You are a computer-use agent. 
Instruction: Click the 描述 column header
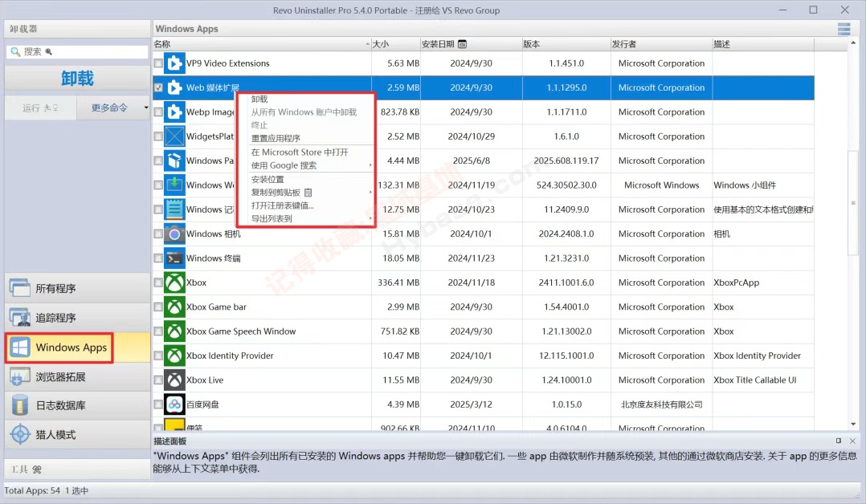[762, 44]
